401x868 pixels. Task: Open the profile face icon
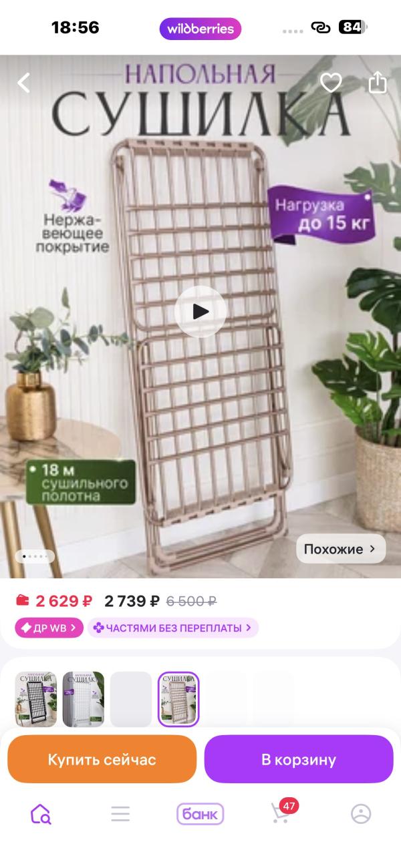tap(361, 814)
